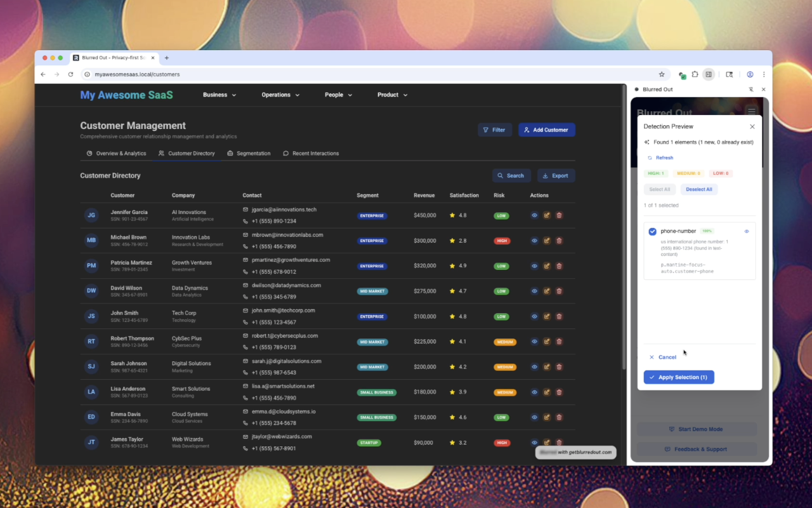Click the Add Customer button
812x508 pixels.
(x=547, y=130)
